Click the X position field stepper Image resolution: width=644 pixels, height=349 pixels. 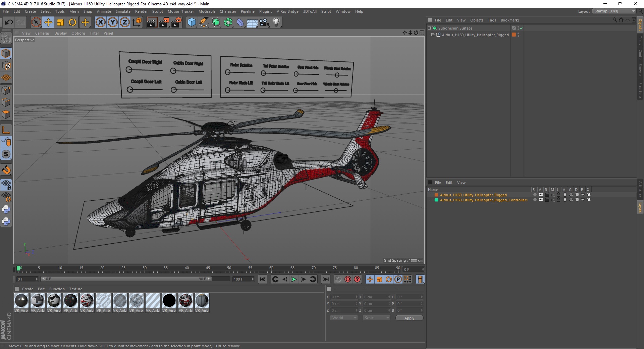(x=357, y=297)
